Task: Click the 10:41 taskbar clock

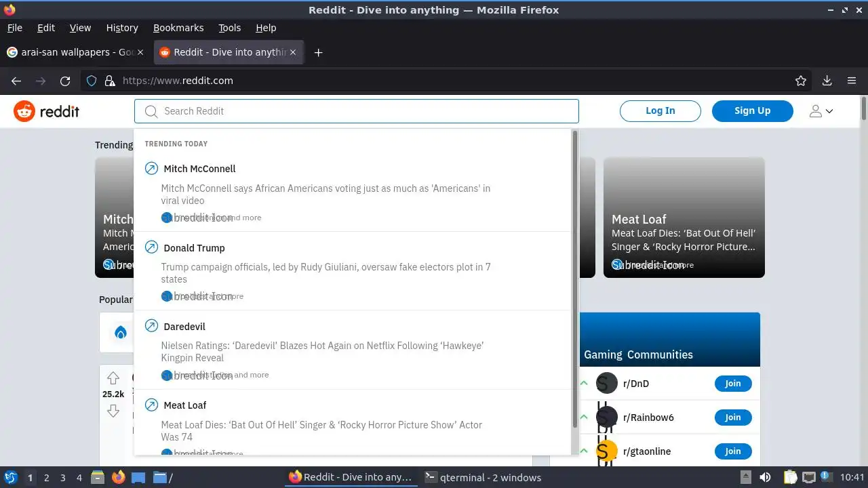Action: click(x=852, y=477)
